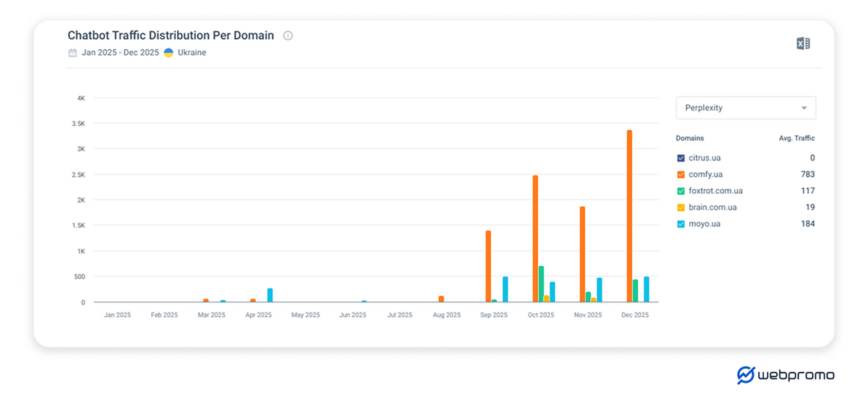
Task: Hide the moyo.ua series checkbox
Action: (x=681, y=224)
